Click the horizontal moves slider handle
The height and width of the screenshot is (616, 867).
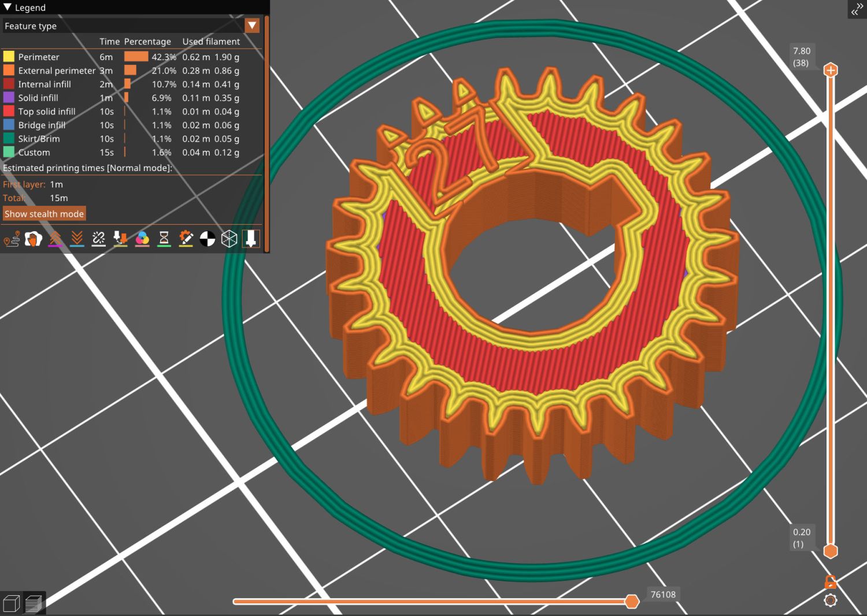pyautogui.click(x=632, y=602)
